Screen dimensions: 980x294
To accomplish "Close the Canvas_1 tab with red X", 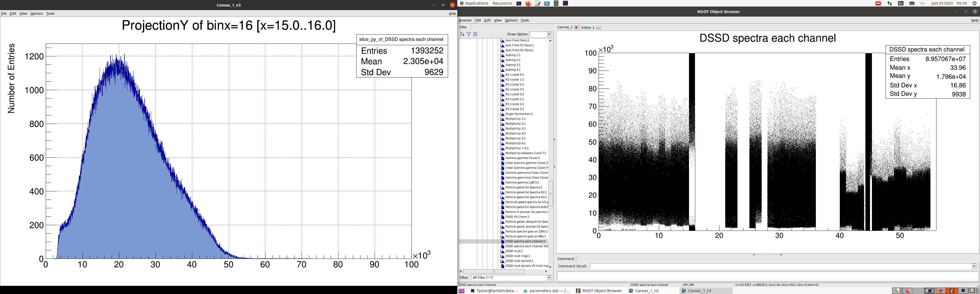I will (x=576, y=27).
